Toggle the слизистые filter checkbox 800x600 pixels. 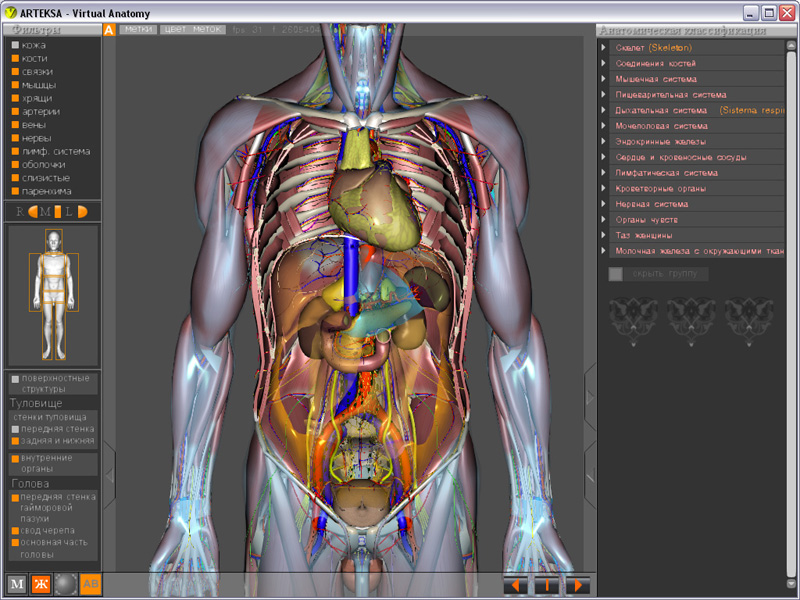pyautogui.click(x=15, y=178)
